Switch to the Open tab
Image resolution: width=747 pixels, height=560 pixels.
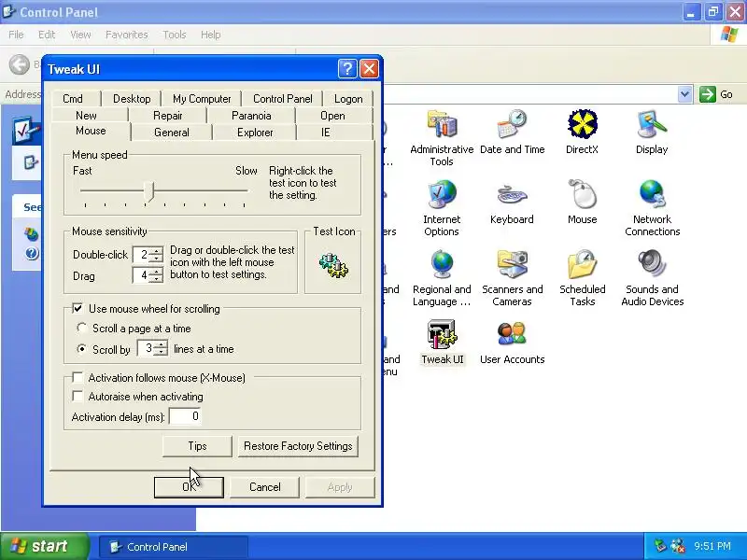[332, 115]
